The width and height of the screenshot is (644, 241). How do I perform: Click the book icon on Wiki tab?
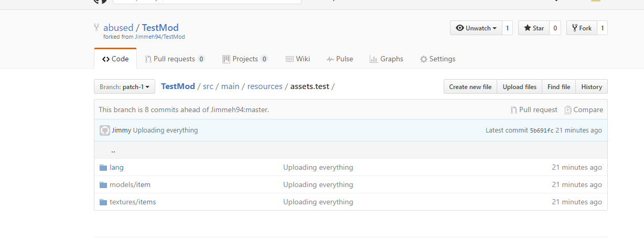pyautogui.click(x=289, y=59)
